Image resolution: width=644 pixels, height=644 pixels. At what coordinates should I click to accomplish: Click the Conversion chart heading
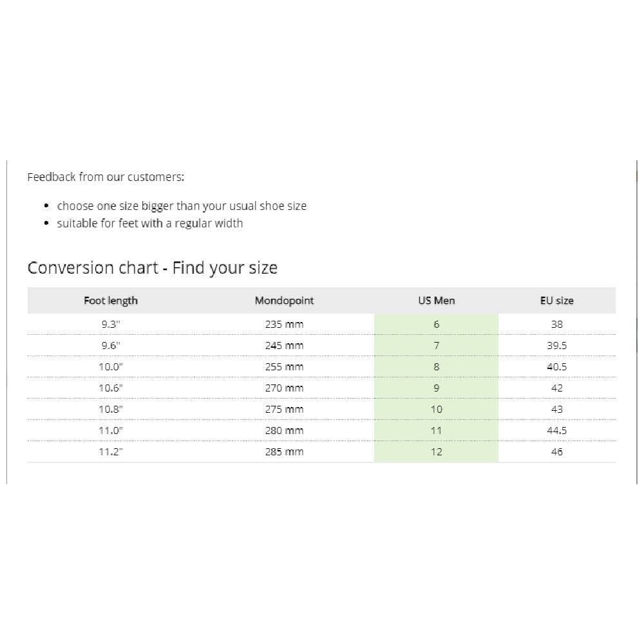click(153, 268)
